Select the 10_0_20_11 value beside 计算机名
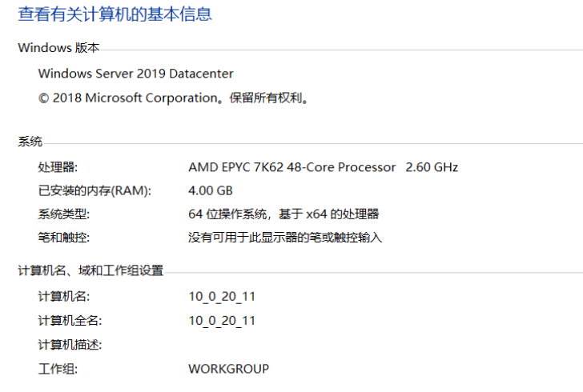 tap(221, 297)
